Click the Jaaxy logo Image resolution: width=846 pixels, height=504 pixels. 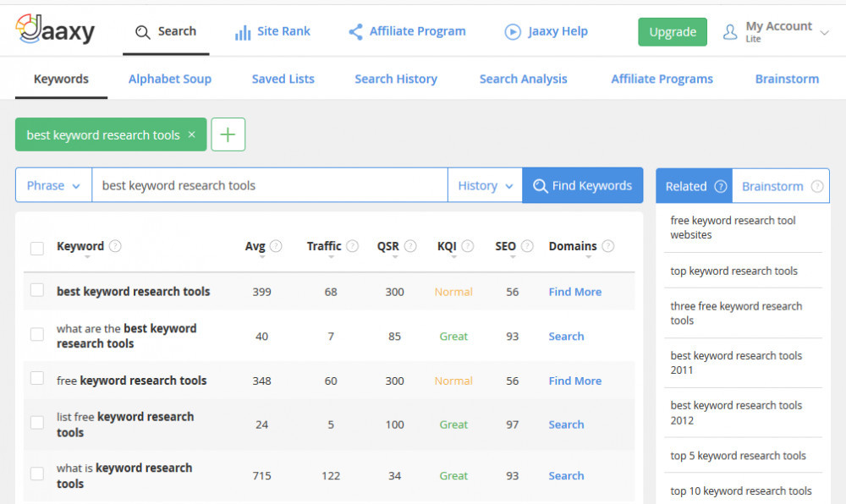tap(55, 30)
